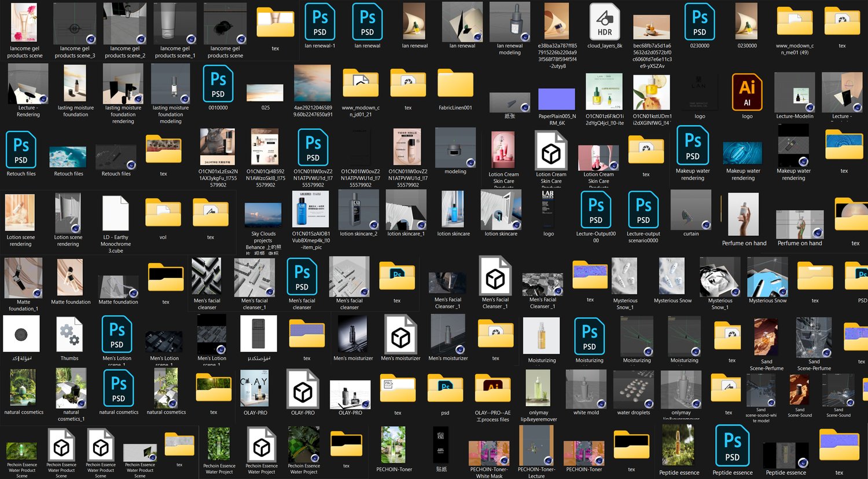
Task: Select the 纸张 thumbnail
Action: (510, 102)
